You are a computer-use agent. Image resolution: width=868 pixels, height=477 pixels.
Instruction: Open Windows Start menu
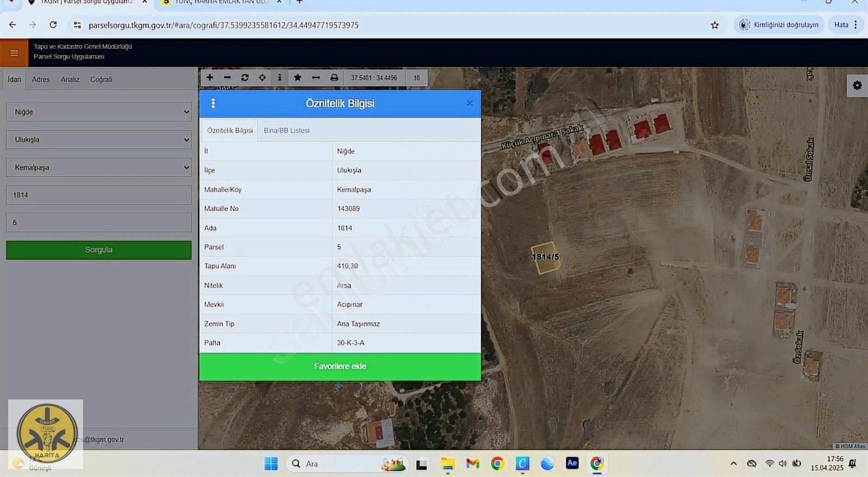click(x=271, y=463)
